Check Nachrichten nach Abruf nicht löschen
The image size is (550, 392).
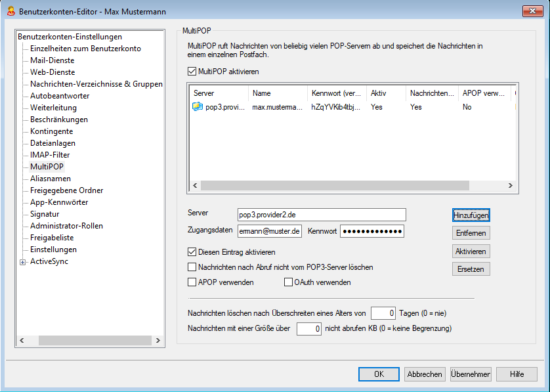pos(192,267)
